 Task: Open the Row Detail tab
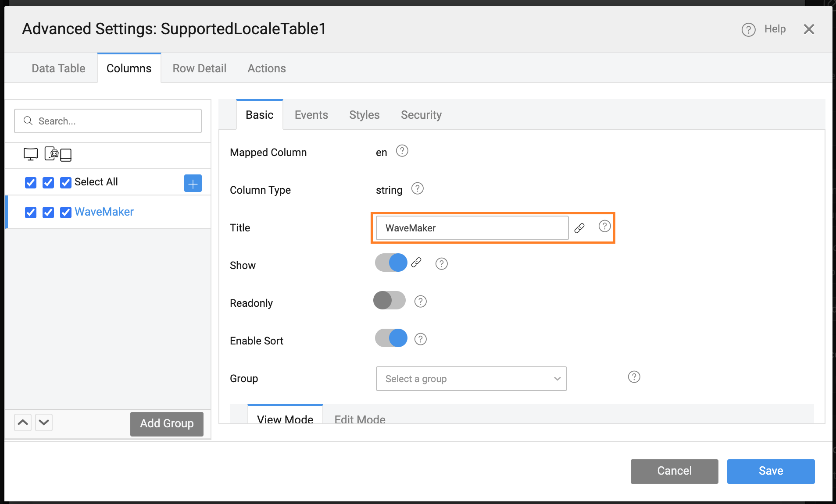coord(199,68)
